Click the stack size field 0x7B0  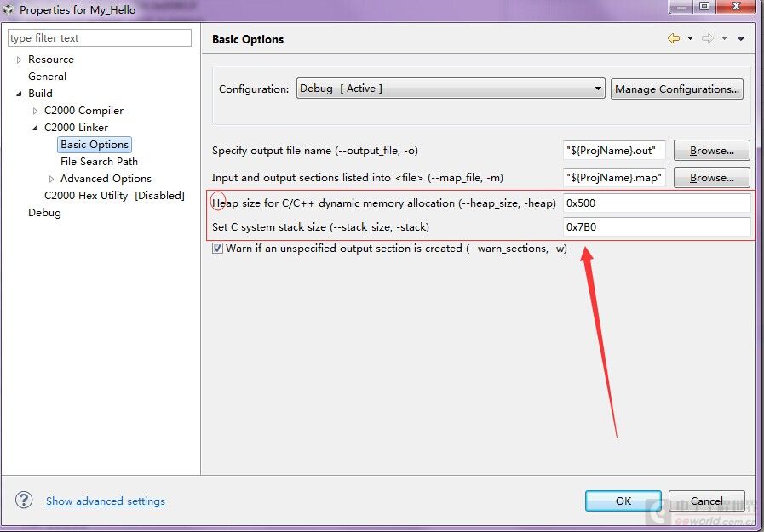[x=657, y=226]
